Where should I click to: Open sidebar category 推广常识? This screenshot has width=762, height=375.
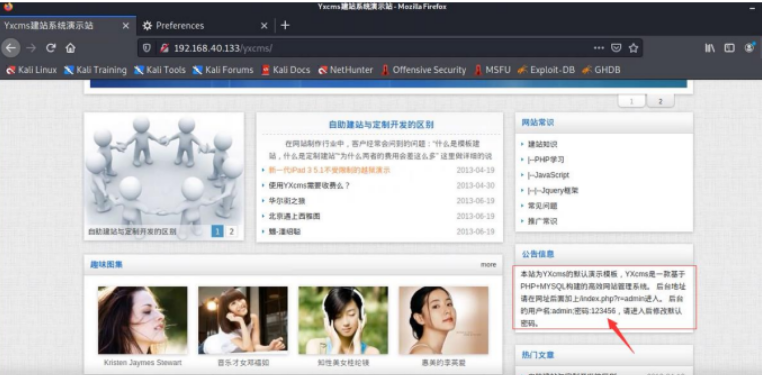click(x=542, y=221)
